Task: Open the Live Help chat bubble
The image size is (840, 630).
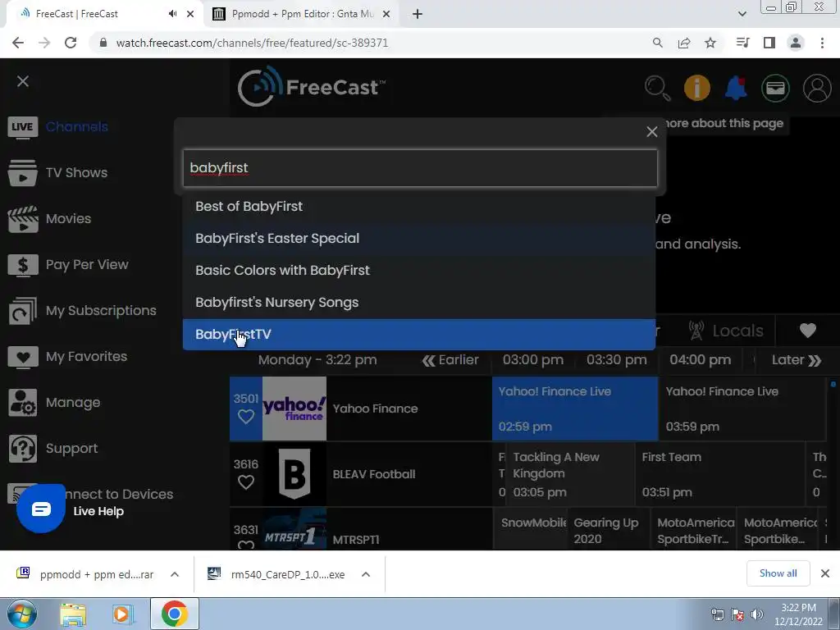Action: pos(41,509)
